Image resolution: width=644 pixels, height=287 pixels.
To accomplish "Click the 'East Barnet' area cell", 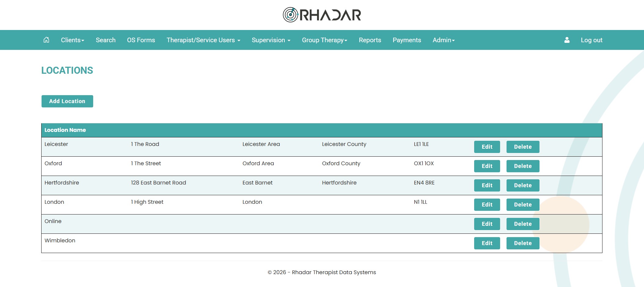I will pyautogui.click(x=258, y=183).
